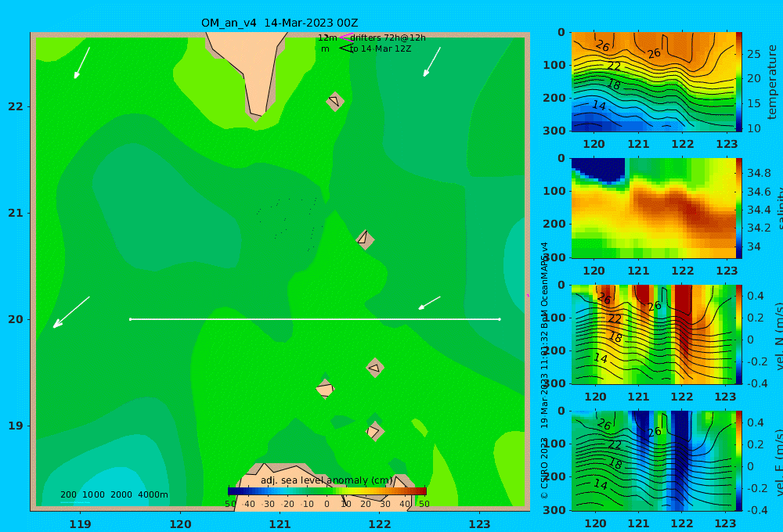Select the "to 14 Mar 12Z" legend text
This screenshot has width=783, height=532.
[381, 49]
